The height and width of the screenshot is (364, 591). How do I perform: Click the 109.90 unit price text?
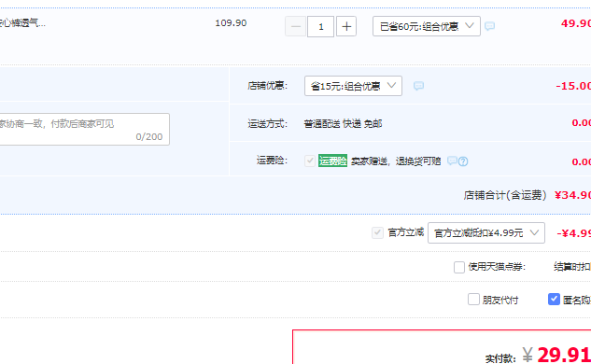coord(231,23)
